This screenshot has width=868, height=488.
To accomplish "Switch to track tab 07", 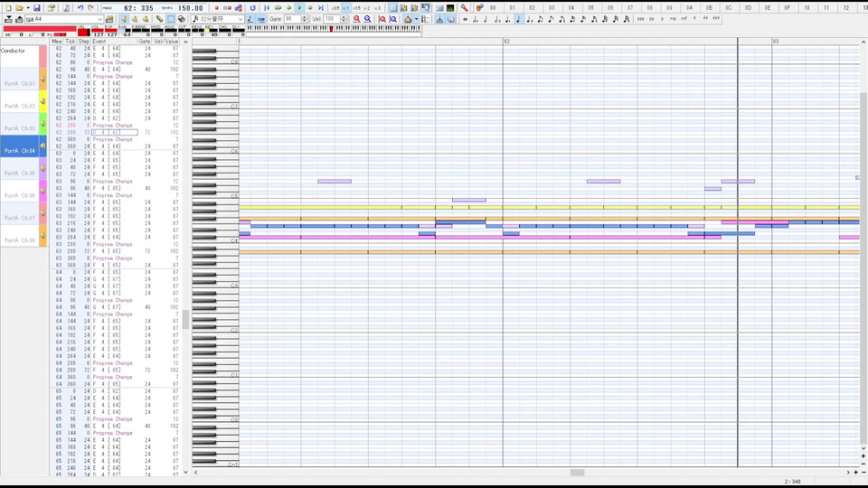I will 630,8.
